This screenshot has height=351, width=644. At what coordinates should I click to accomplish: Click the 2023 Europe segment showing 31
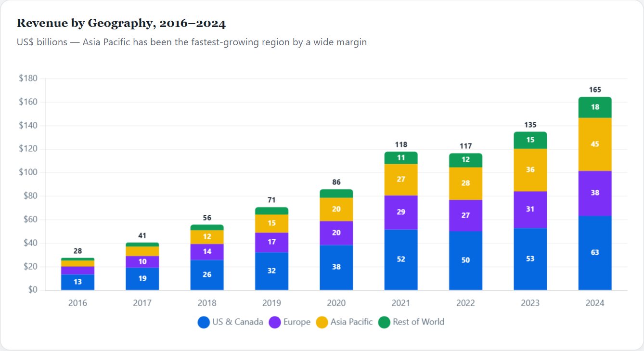(x=530, y=209)
